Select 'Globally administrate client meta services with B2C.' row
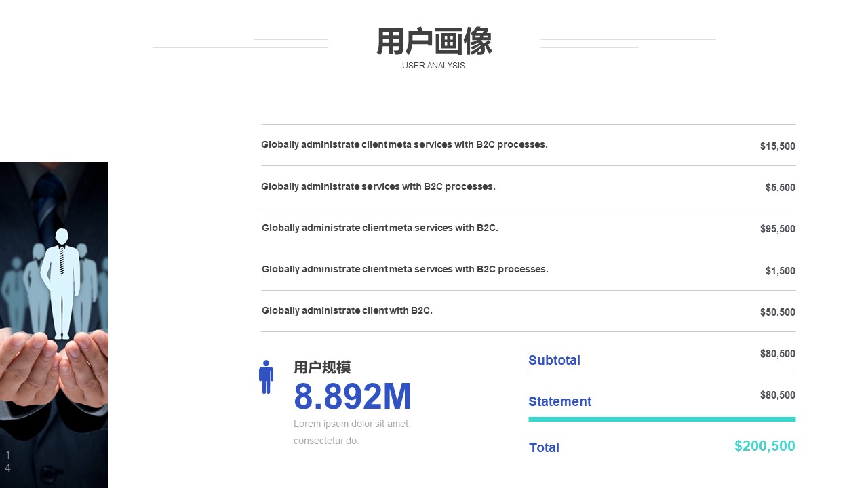 point(380,228)
